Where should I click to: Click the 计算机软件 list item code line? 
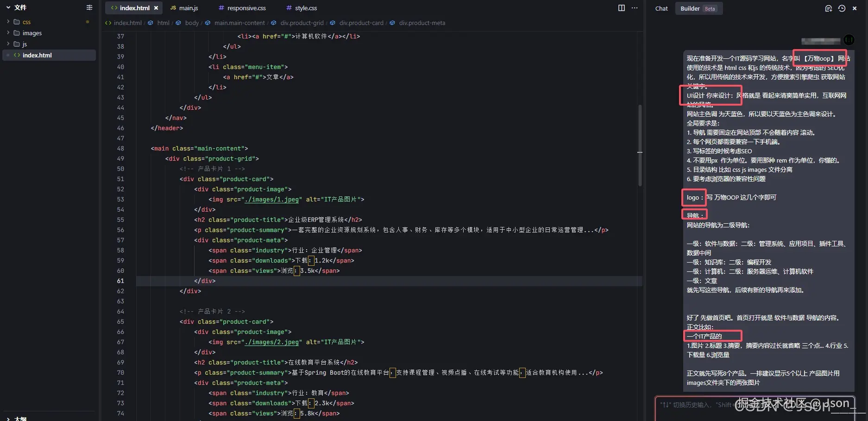(299, 36)
